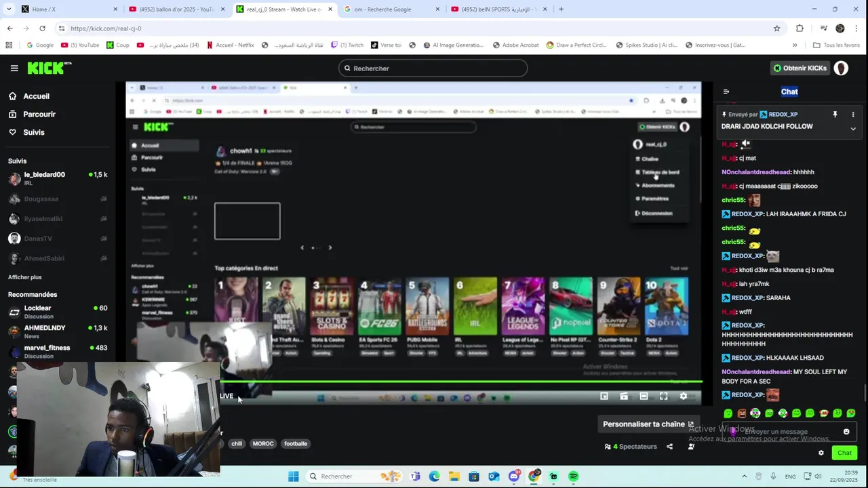The width and height of the screenshot is (868, 488).
Task: Expand hidden bookmarks chevron
Action: click(795, 45)
